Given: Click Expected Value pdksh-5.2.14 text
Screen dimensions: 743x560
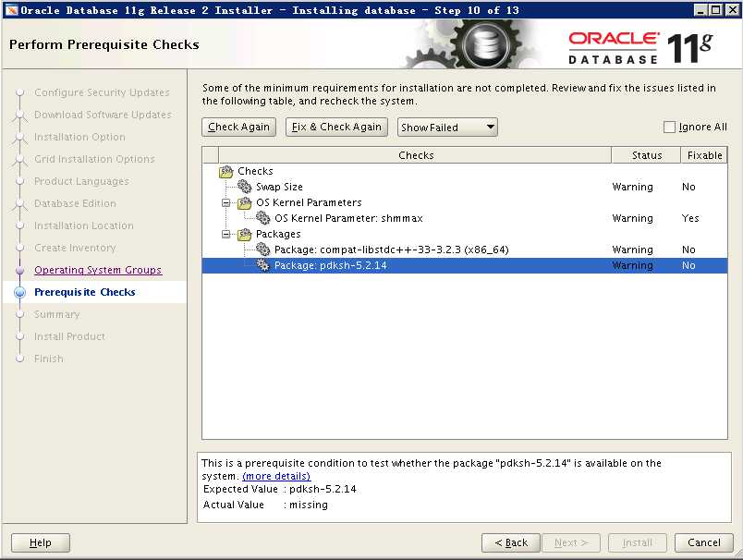Looking at the screenshot, I should click(323, 490).
